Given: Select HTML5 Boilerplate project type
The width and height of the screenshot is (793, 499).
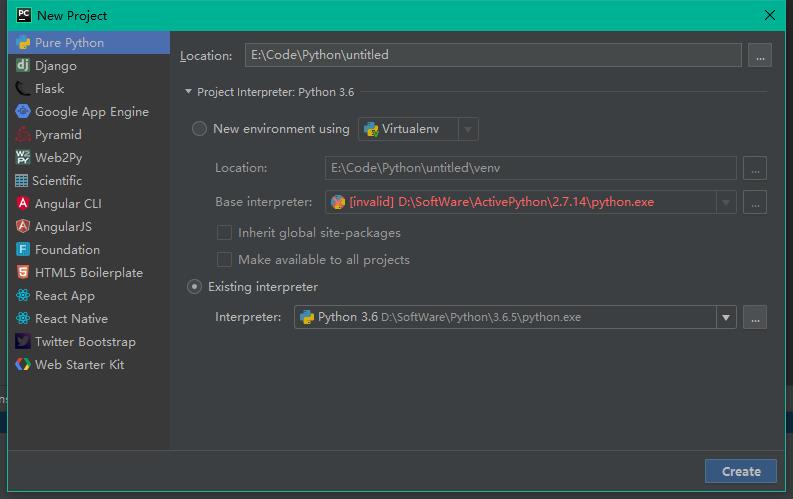Looking at the screenshot, I should point(89,273).
